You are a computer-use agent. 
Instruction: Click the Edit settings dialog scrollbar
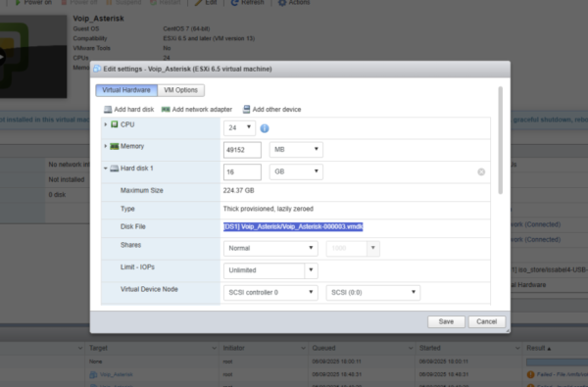(500, 140)
